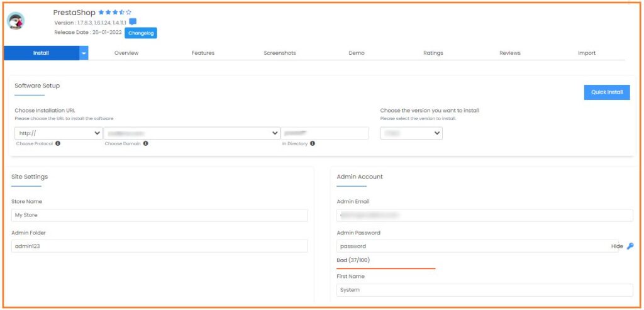Image resolution: width=644 pixels, height=310 pixels.
Task: Open the Screenshots tab
Action: point(280,53)
